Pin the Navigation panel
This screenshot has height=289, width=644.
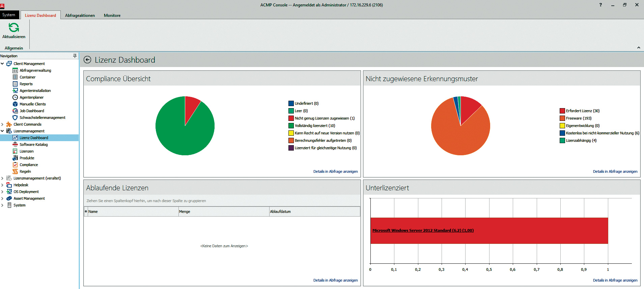(75, 56)
